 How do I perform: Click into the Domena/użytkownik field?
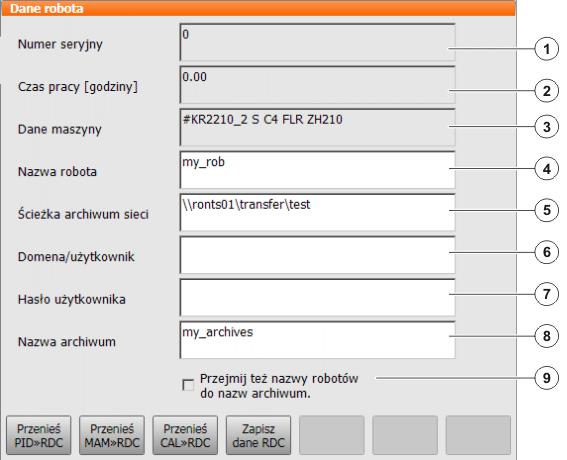[x=317, y=255]
